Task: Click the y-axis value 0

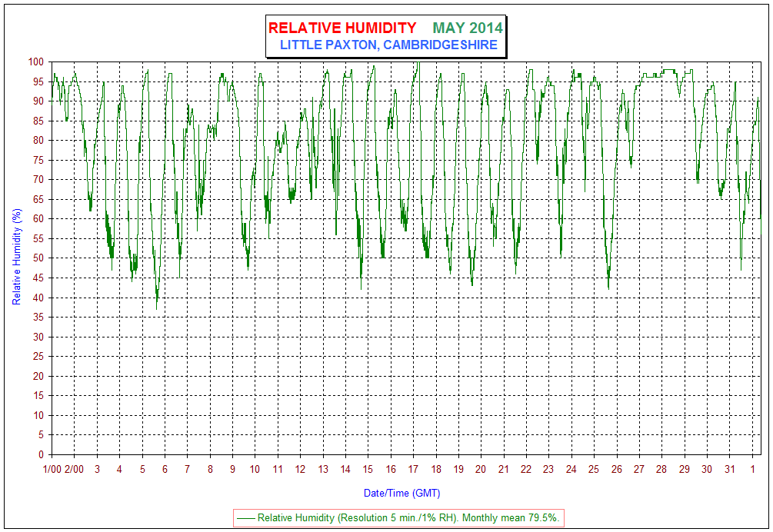Action: (42, 454)
